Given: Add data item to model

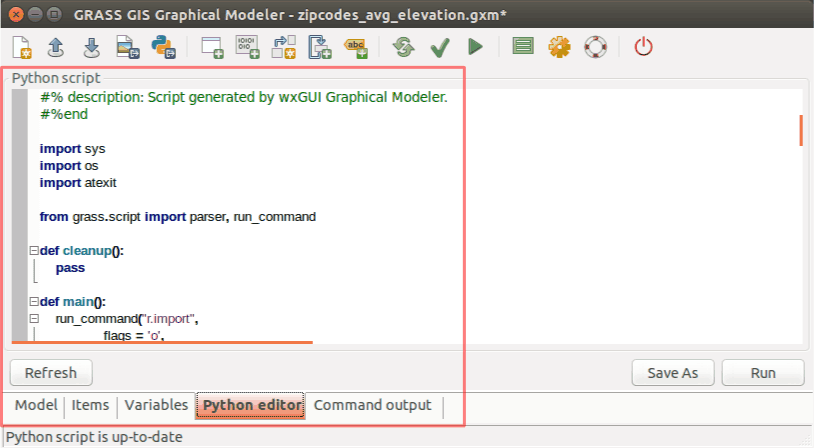Looking at the screenshot, I should (x=247, y=46).
